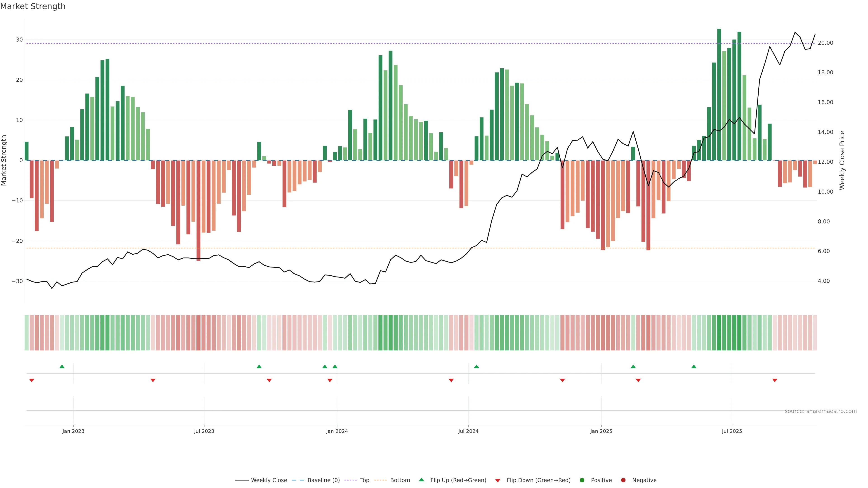The height and width of the screenshot is (488, 868).
Task: Click the Negative red circle legend icon
Action: click(623, 480)
